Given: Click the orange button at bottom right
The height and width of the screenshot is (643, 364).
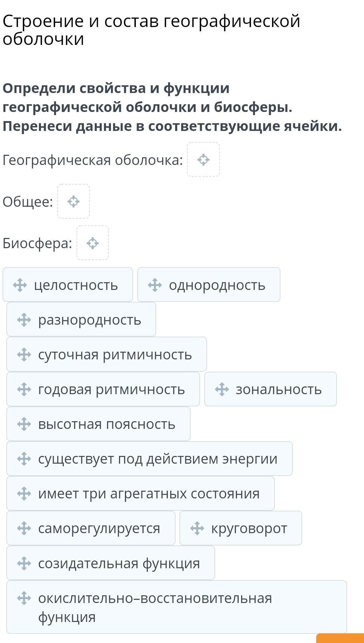Looking at the screenshot, I should tap(340, 638).
